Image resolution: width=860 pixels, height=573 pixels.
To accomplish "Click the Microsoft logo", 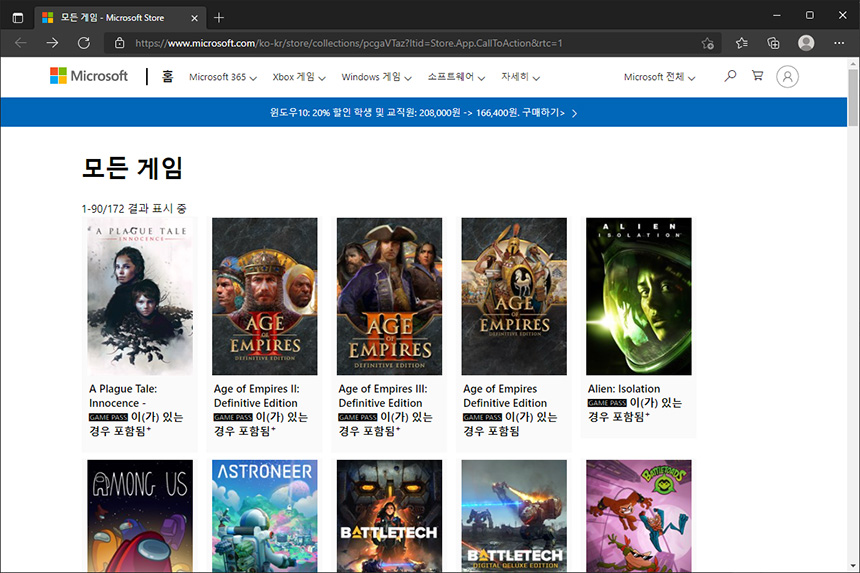I will [x=89, y=76].
